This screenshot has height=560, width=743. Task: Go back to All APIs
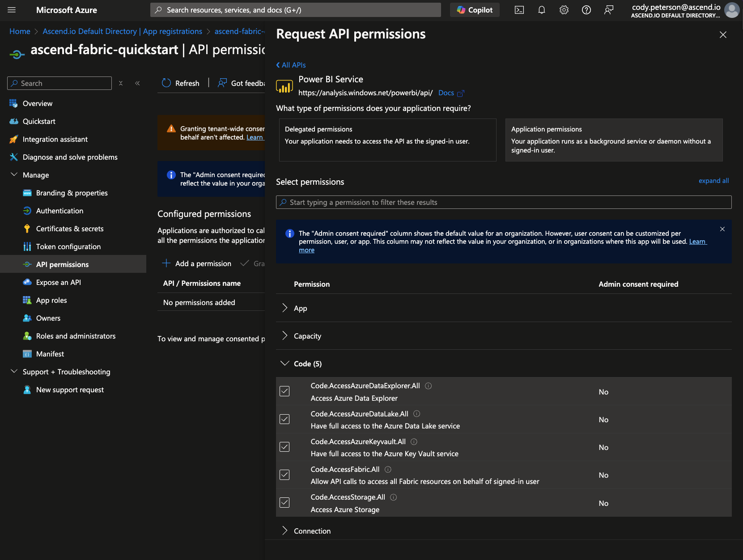pyautogui.click(x=291, y=65)
